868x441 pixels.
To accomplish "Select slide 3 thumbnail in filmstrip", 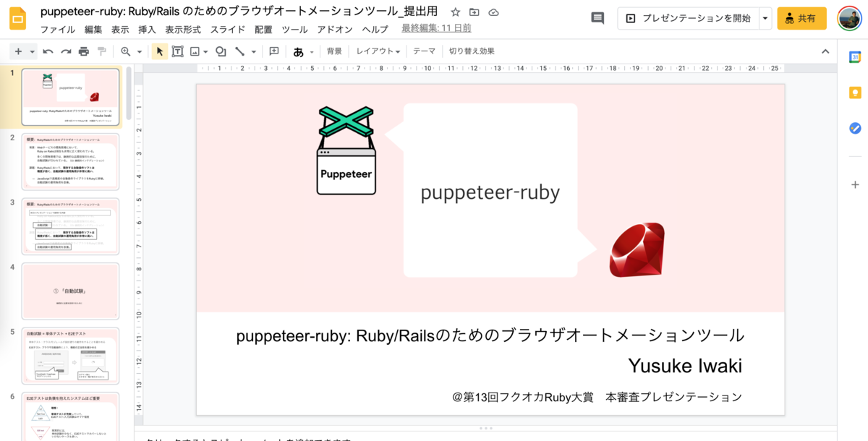I will (x=71, y=226).
